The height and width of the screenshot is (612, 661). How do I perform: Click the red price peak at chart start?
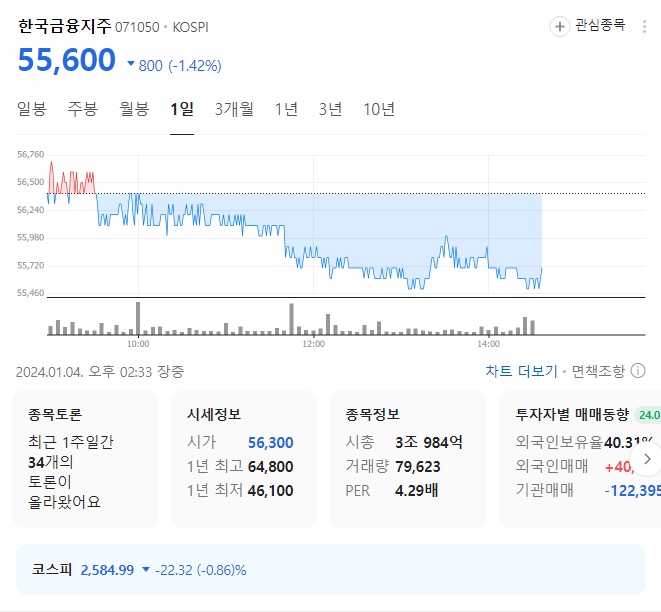click(51, 165)
